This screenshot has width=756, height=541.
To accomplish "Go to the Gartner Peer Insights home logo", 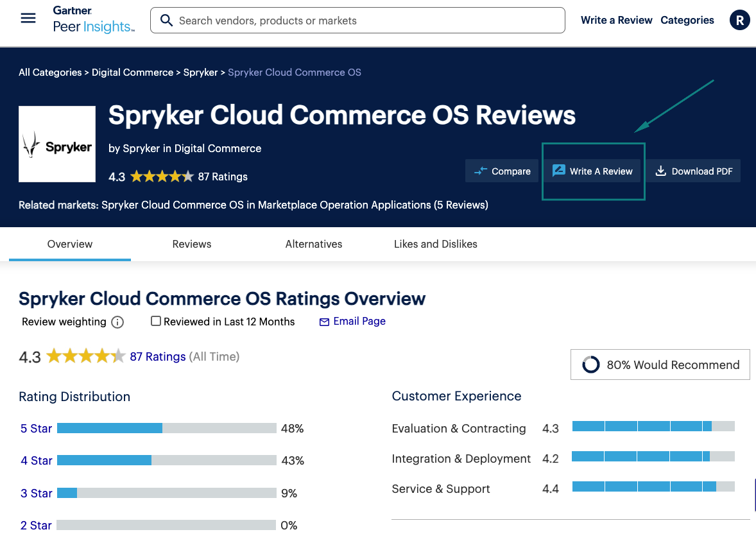I will click(x=94, y=20).
